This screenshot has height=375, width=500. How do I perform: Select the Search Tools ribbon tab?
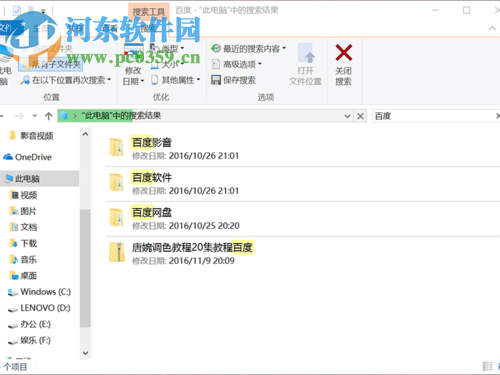(x=149, y=12)
